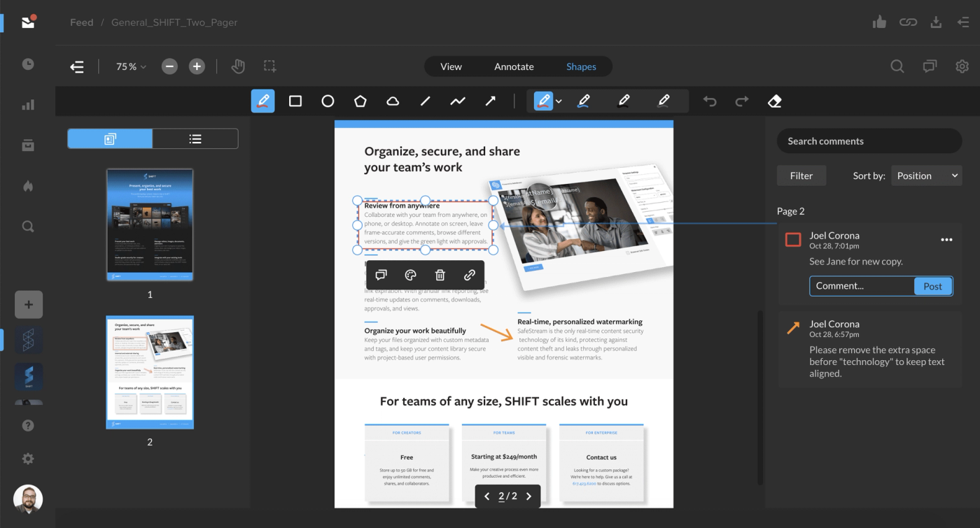This screenshot has height=528, width=980.
Task: Select the polygon shape tool
Action: (360, 101)
